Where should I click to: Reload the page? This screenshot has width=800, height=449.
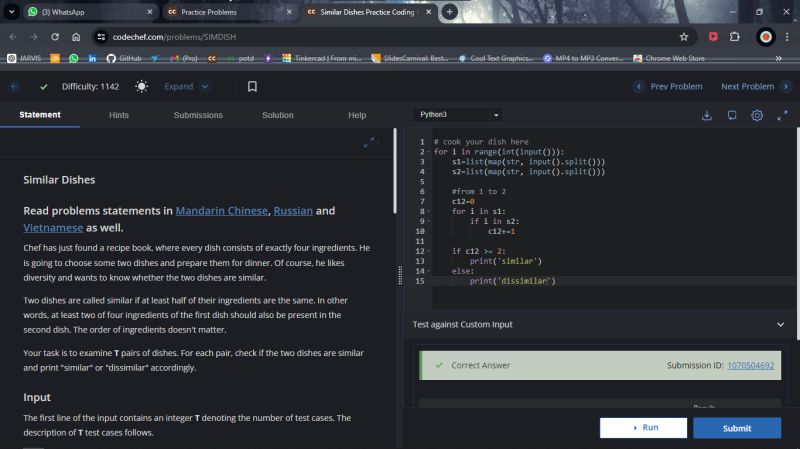[x=55, y=37]
